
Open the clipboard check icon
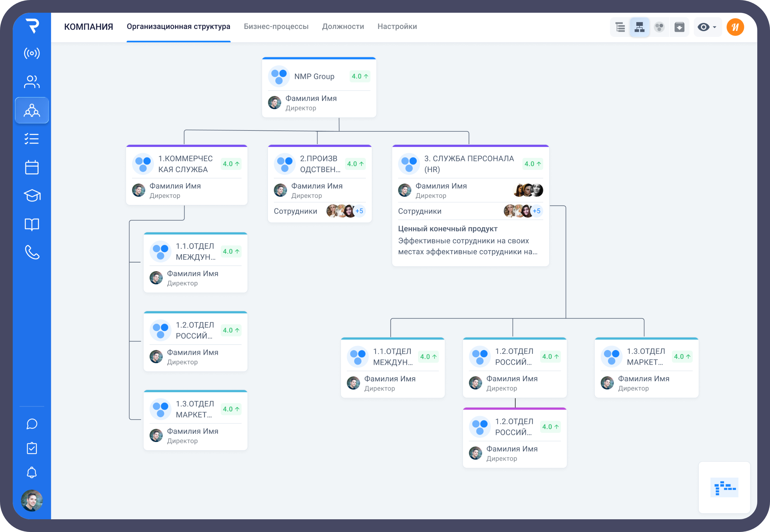point(32,448)
